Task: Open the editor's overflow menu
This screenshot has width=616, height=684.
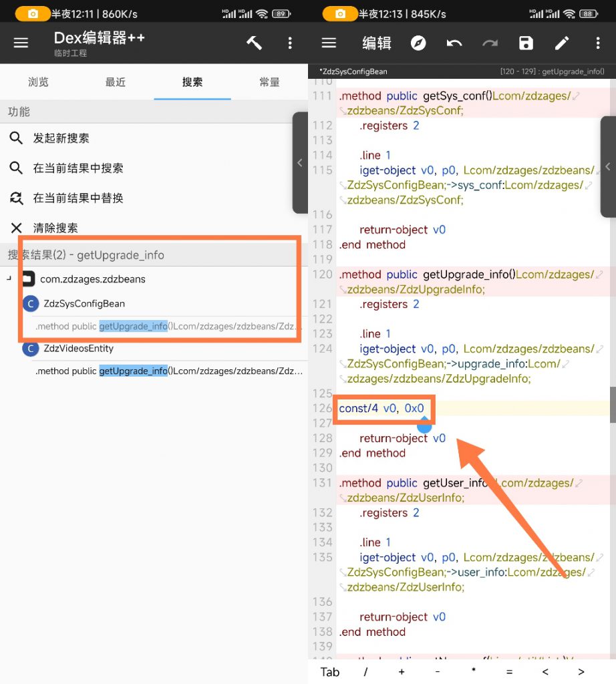Action: [598, 42]
